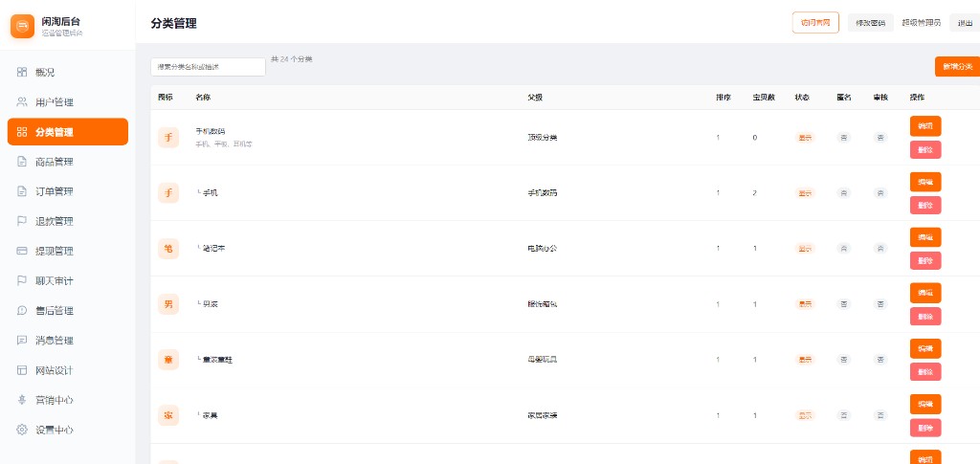Click the 电脑办公 parent cell
Image resolution: width=980 pixels, height=464 pixels.
coord(542,249)
